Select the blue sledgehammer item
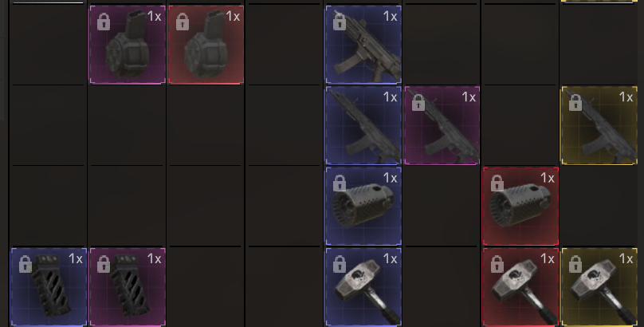 (363, 287)
